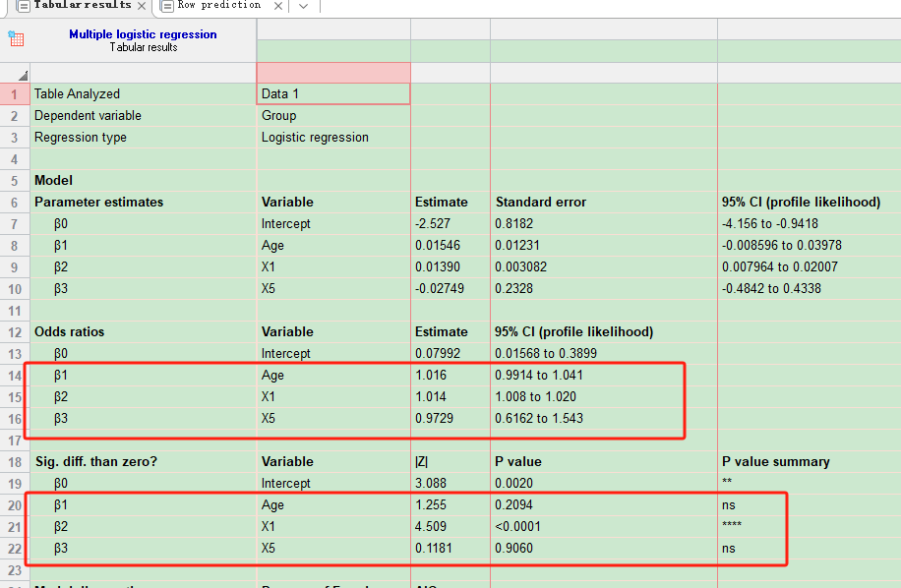Image resolution: width=901 pixels, height=588 pixels.
Task: Select X5 estimate -0.02749
Action: 450,289
